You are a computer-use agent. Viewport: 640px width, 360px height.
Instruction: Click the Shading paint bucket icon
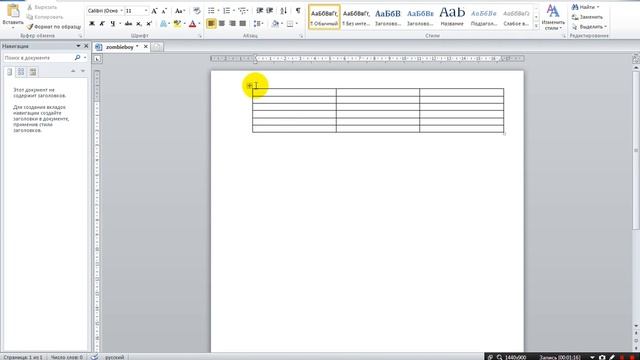pos(276,24)
